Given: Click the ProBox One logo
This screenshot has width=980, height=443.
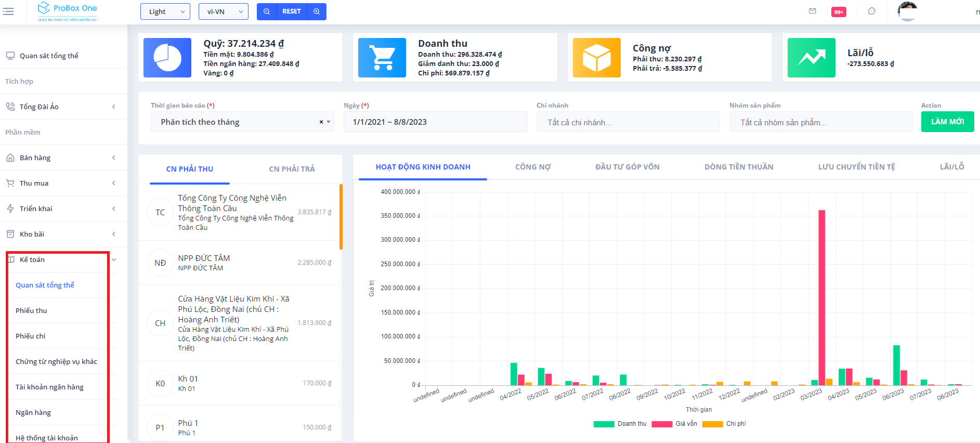Looking at the screenshot, I should tap(68, 11).
